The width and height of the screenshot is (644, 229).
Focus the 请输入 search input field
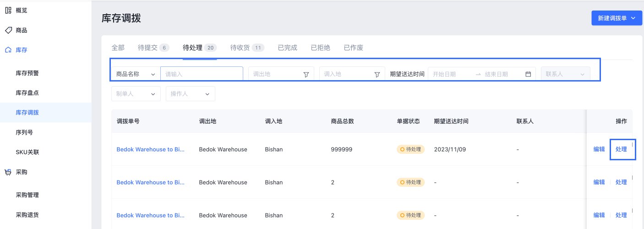[202, 74]
